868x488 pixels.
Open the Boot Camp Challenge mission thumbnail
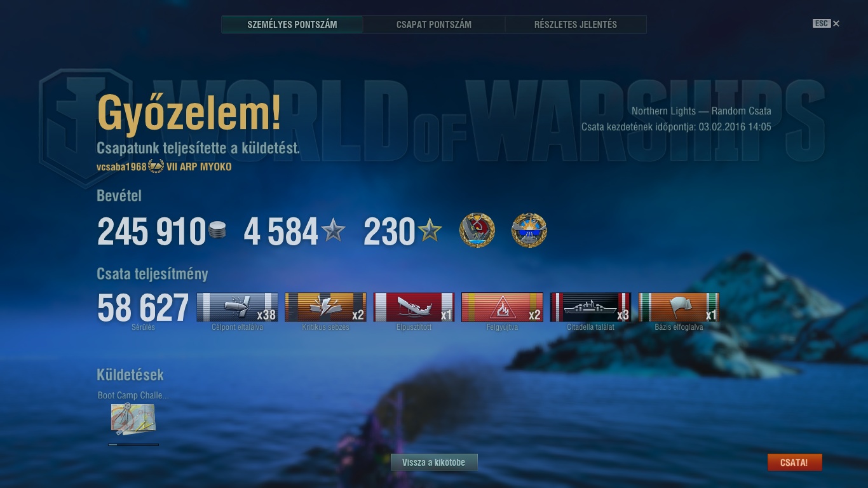point(133,419)
